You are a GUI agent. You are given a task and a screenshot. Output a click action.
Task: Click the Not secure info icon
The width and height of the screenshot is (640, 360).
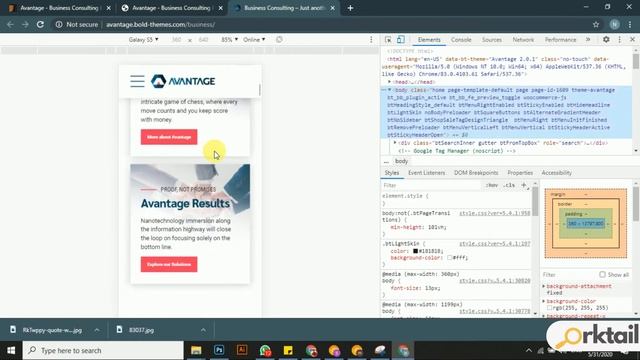click(59, 24)
